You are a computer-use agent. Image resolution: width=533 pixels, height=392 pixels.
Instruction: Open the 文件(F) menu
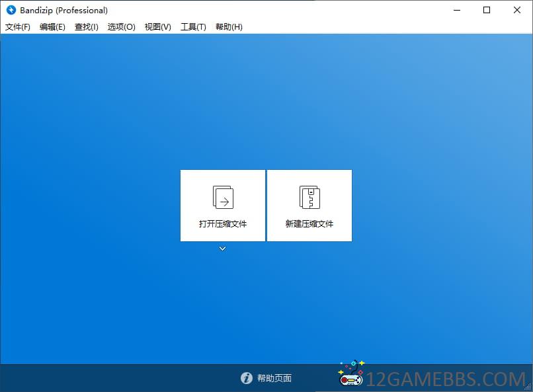[x=18, y=27]
